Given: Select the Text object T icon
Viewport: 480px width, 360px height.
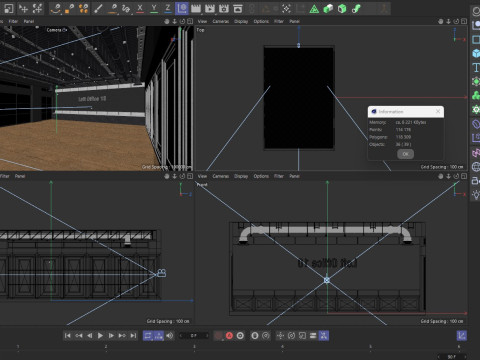Looking at the screenshot, I should 476,68.
